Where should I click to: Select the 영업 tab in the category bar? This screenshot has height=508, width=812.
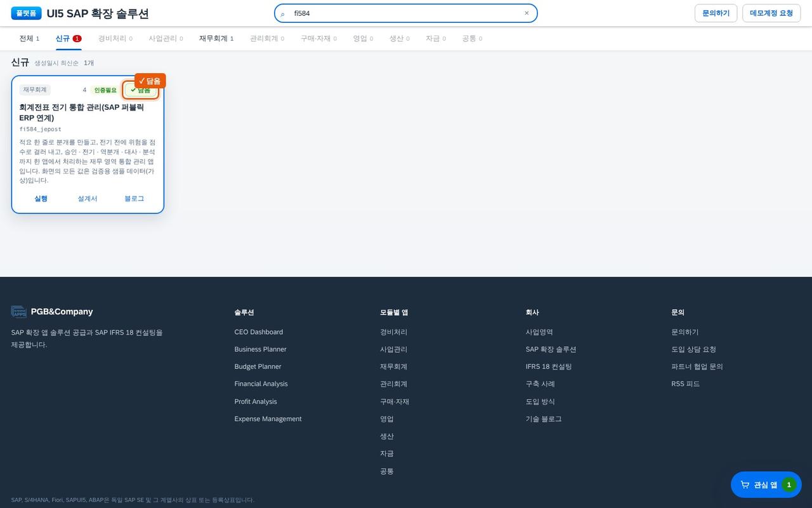363,39
